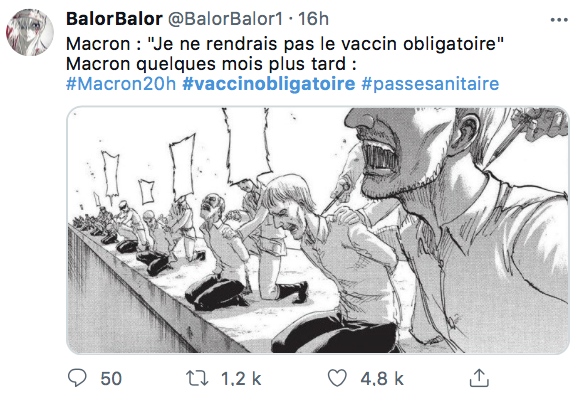The height and width of the screenshot is (402, 580).
Task: Open the attached manga image
Action: [318, 230]
